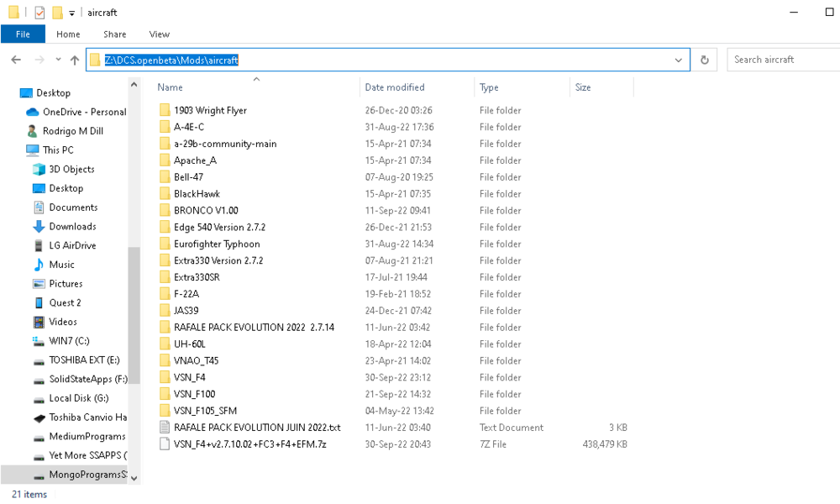The height and width of the screenshot is (504, 840).
Task: Select Toshiba Canvio drive icon
Action: [39, 417]
